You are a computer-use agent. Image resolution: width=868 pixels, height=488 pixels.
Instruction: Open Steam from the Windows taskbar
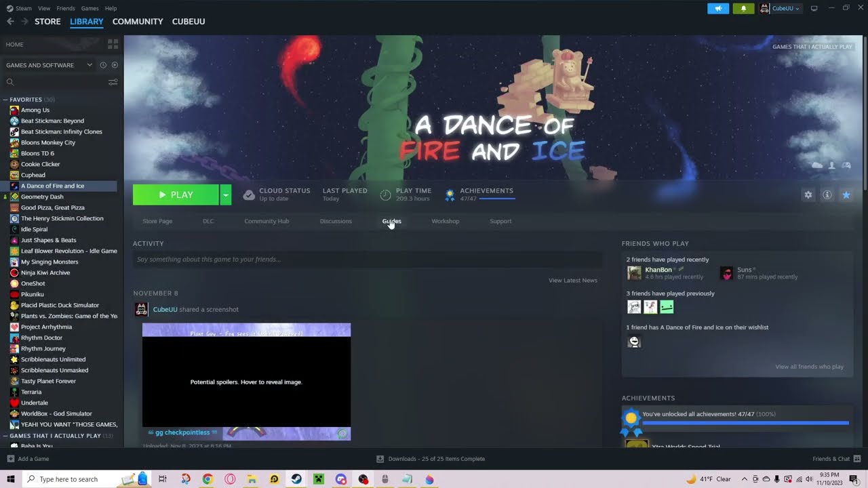tap(296, 479)
